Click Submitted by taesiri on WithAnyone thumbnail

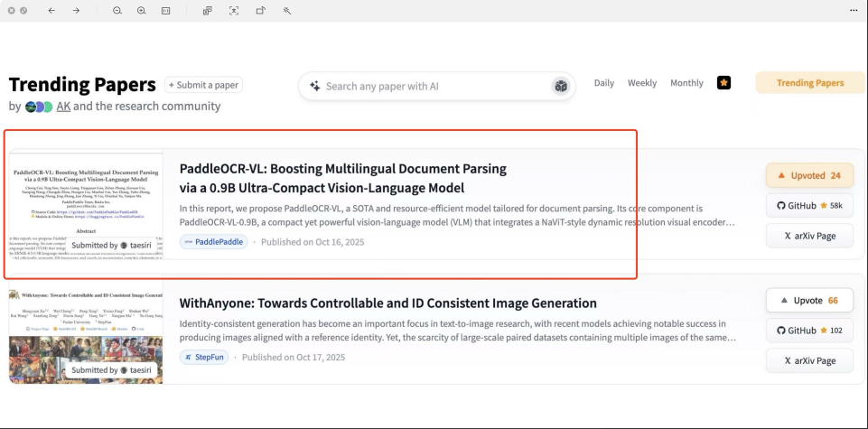click(111, 369)
